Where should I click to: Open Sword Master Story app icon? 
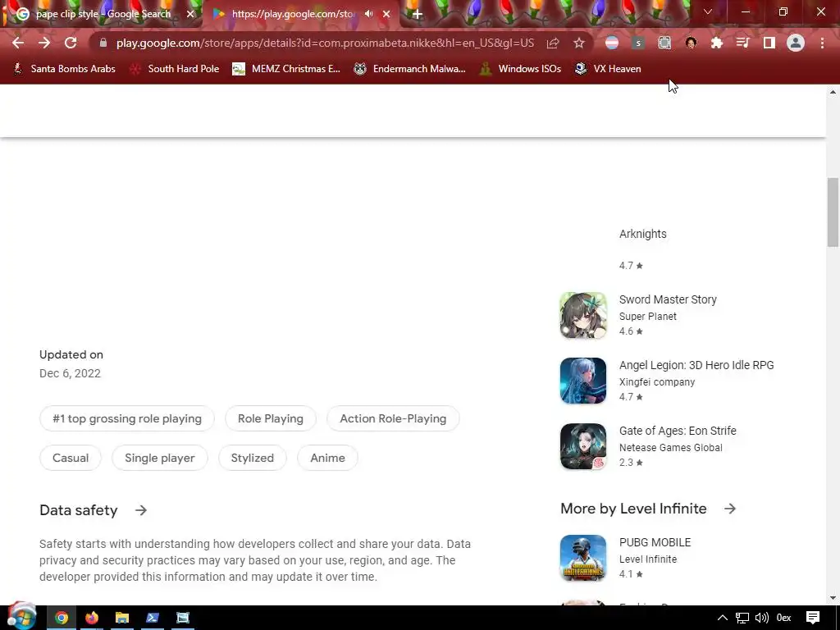coord(583,315)
